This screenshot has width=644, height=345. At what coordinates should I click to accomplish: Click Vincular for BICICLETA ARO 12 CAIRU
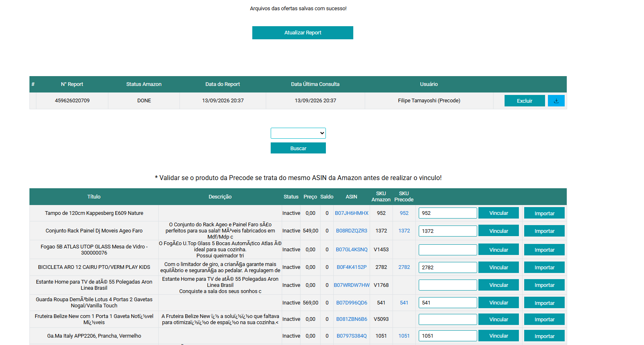click(498, 267)
